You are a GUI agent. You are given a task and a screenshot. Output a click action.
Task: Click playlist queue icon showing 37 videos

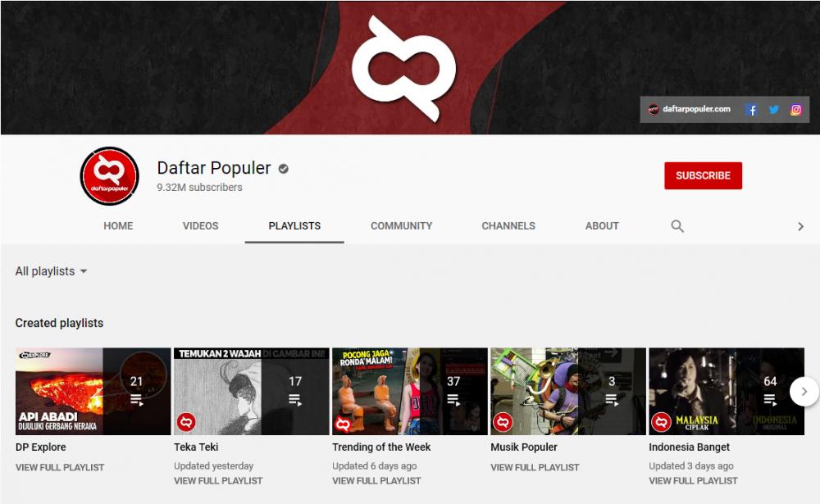coord(453,401)
